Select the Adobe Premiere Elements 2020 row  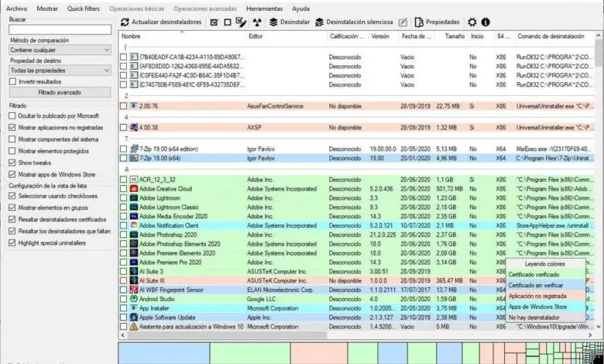(356, 253)
